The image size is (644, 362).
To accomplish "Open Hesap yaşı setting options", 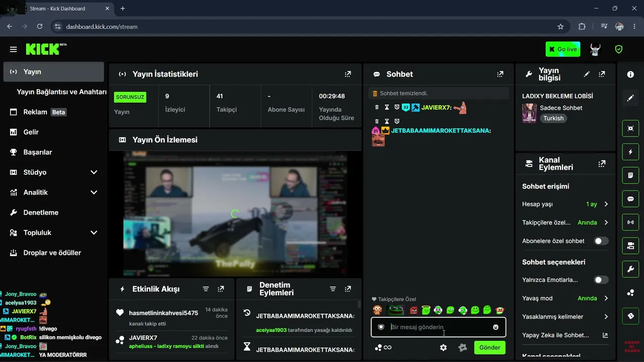I will [566, 204].
